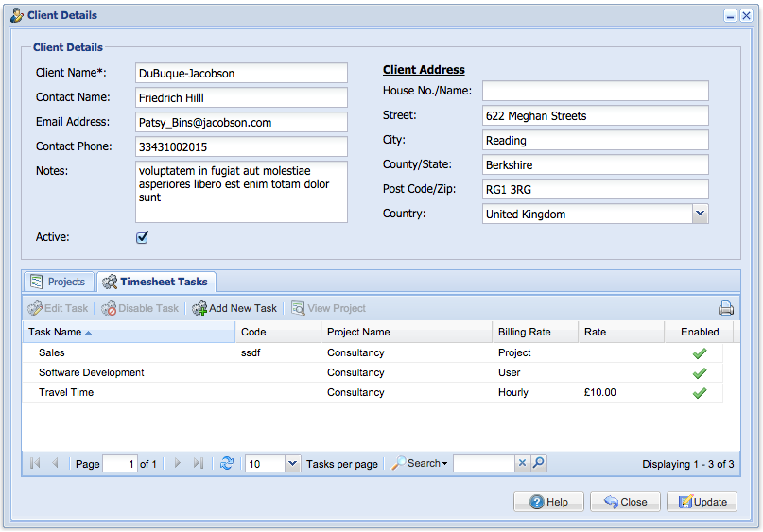This screenshot has width=763, height=532.
Task: Click the page number input
Action: coord(120,463)
